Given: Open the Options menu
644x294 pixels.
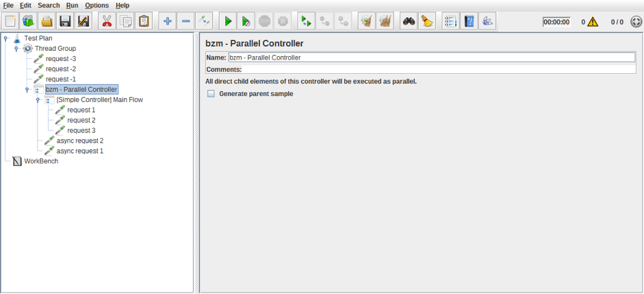Looking at the screenshot, I should (97, 5).
